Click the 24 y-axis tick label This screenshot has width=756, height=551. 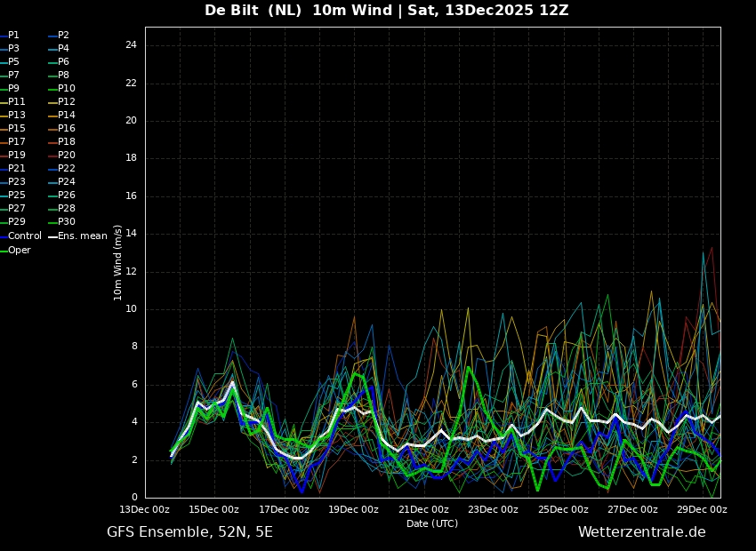click(x=131, y=45)
